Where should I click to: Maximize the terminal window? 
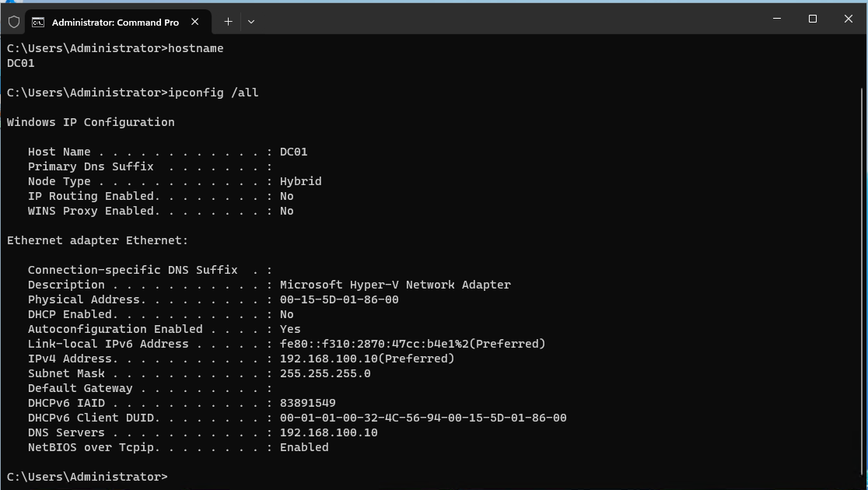812,18
